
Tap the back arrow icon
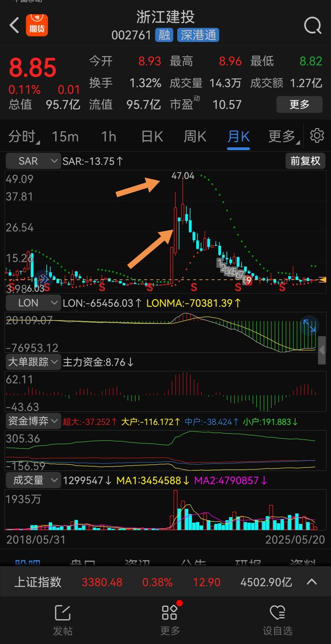coord(14,25)
